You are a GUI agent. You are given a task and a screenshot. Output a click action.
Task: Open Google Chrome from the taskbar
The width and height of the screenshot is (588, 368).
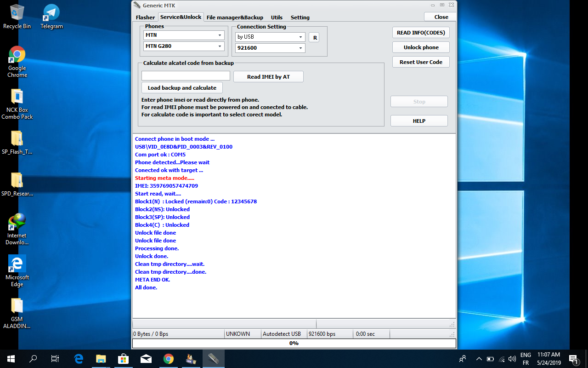coord(168,358)
